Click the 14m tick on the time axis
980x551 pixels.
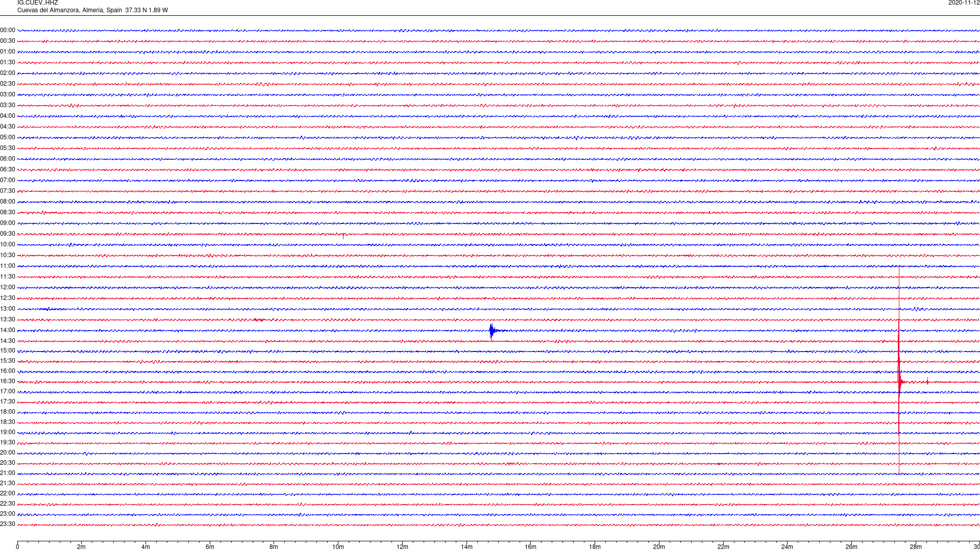pyautogui.click(x=467, y=547)
